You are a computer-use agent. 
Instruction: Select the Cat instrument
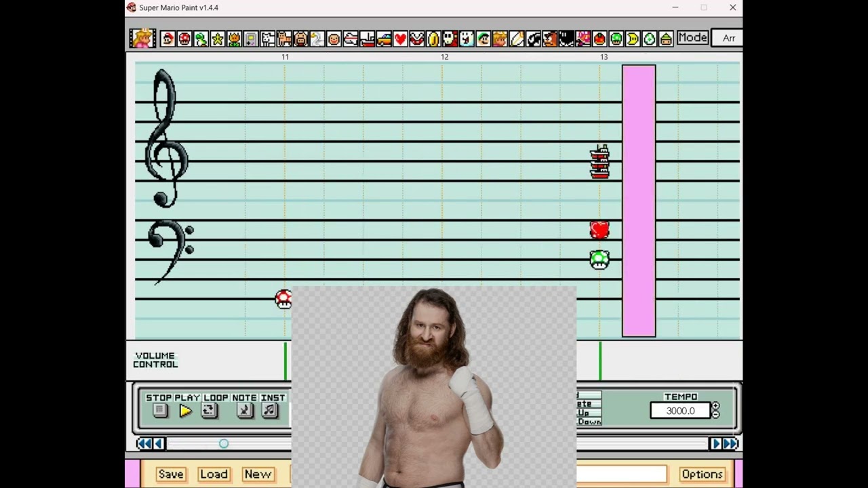click(x=283, y=39)
